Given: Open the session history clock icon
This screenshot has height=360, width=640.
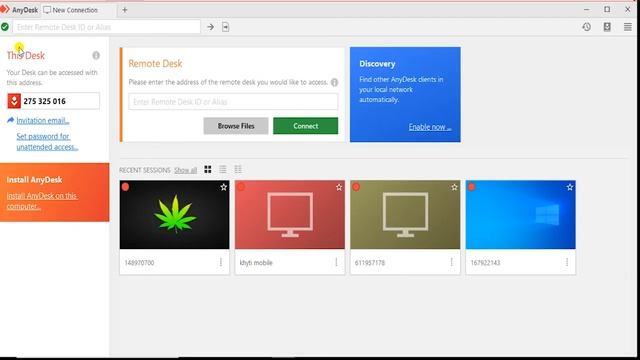Looking at the screenshot, I should click(x=587, y=27).
